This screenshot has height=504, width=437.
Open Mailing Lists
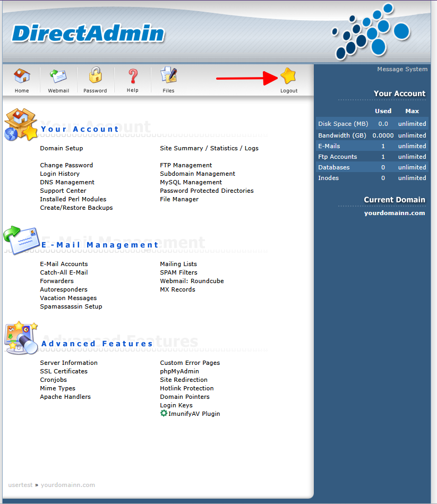click(x=178, y=264)
